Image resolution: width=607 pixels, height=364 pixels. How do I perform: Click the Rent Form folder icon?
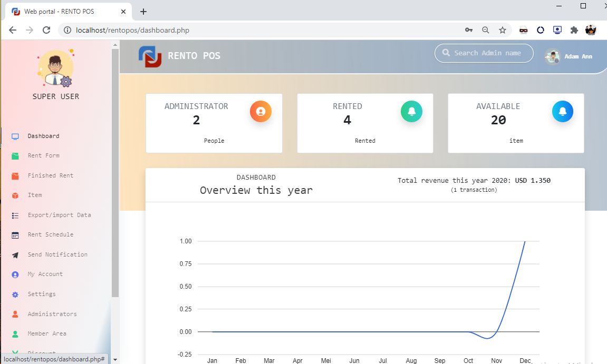coord(15,156)
